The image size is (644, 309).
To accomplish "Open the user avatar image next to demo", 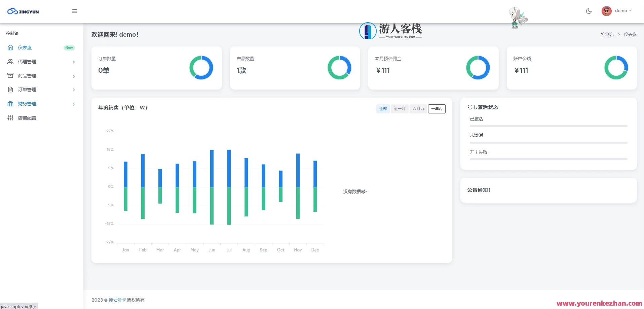I will (x=606, y=11).
